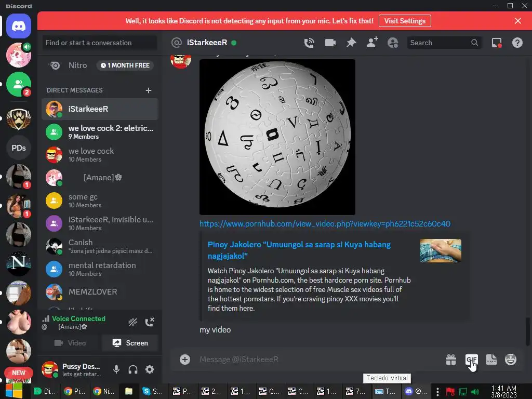Click Find or start a conversation field
The height and width of the screenshot is (399, 532).
coord(99,43)
